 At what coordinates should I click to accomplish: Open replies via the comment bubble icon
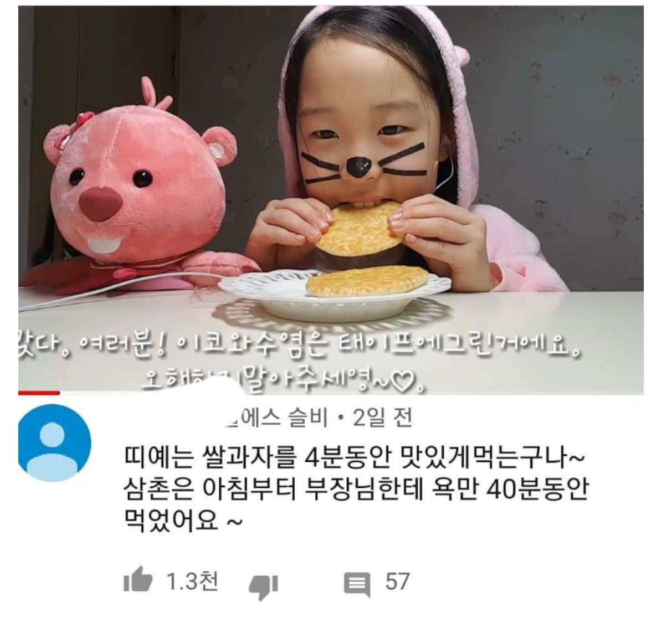[357, 584]
